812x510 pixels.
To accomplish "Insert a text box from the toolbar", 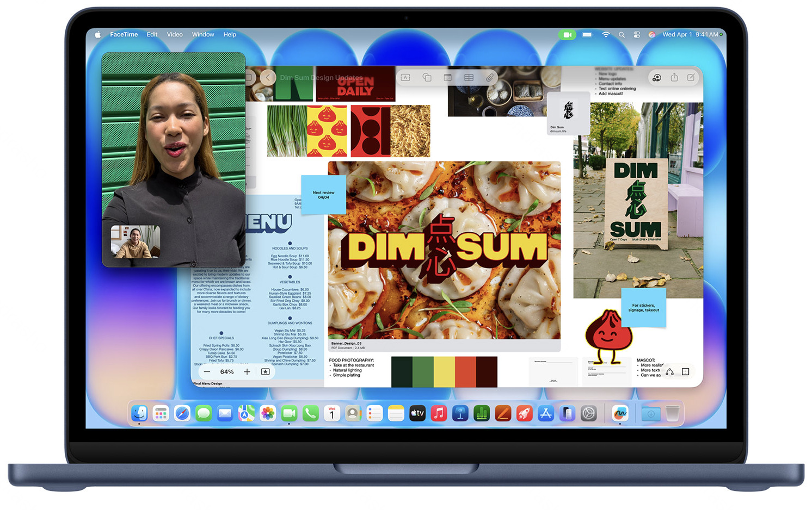I will coord(405,78).
